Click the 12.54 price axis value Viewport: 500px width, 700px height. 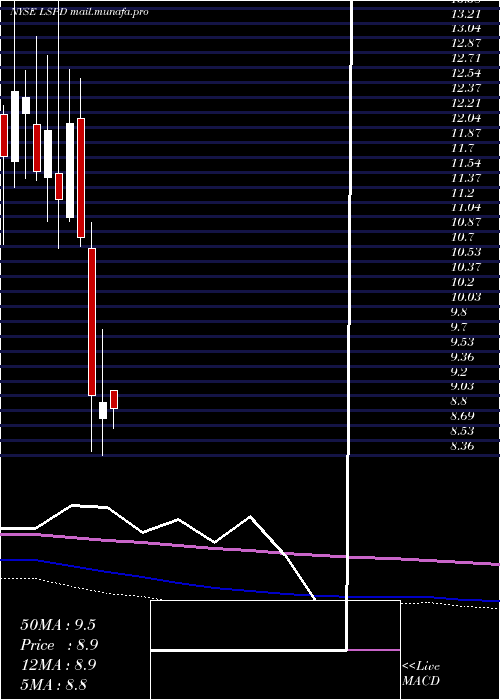coord(466,73)
